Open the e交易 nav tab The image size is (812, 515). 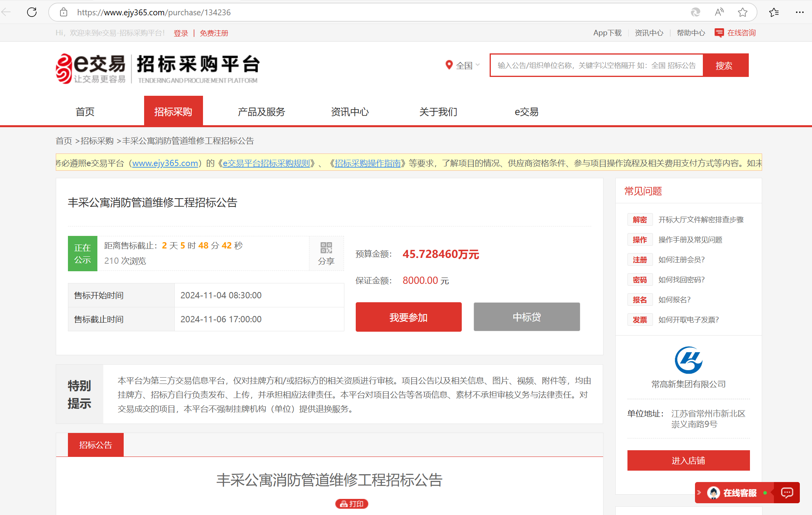(527, 111)
